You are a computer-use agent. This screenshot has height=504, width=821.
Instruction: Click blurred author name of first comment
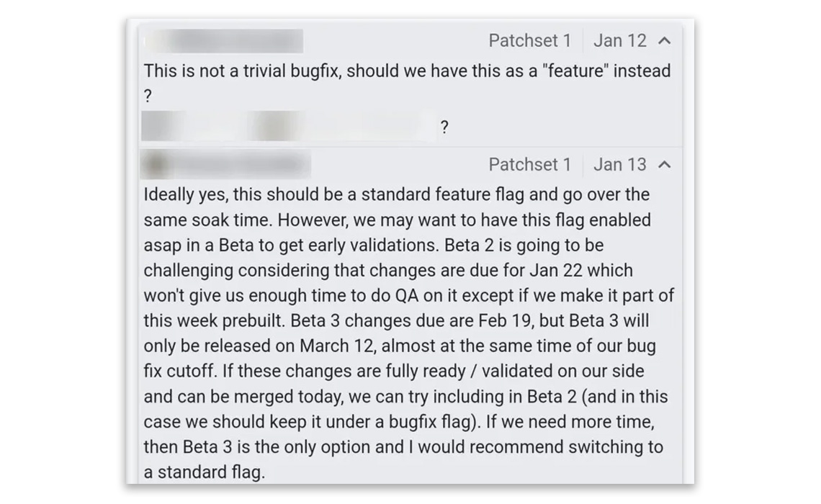click(x=223, y=41)
